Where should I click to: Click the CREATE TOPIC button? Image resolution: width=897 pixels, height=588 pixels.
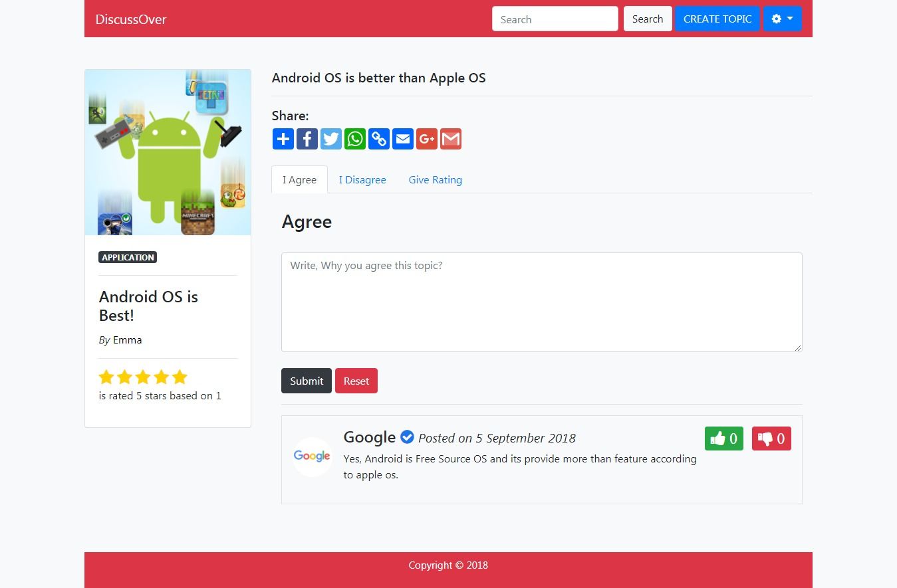pyautogui.click(x=717, y=19)
